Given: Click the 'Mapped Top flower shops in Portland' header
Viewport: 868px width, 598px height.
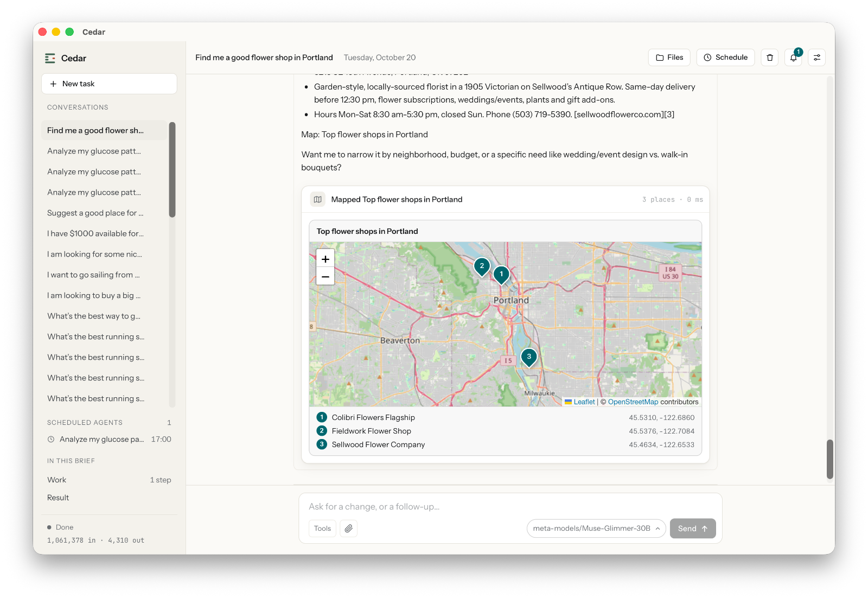Looking at the screenshot, I should click(x=505, y=200).
